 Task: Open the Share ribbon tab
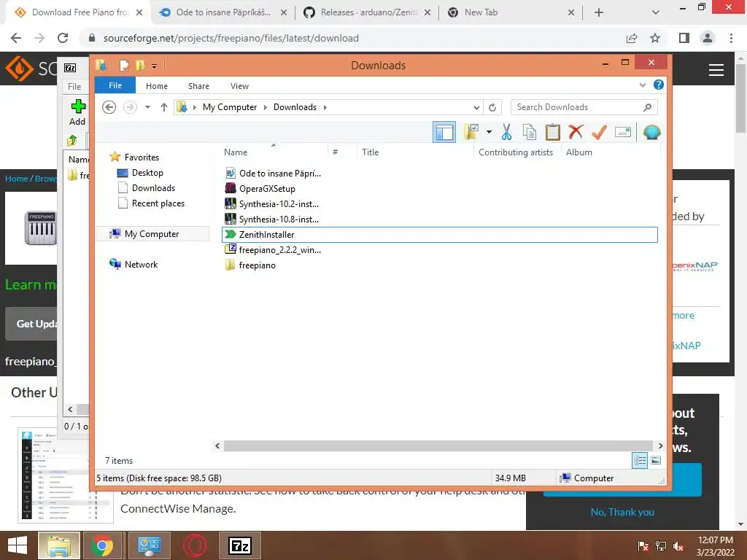point(198,86)
